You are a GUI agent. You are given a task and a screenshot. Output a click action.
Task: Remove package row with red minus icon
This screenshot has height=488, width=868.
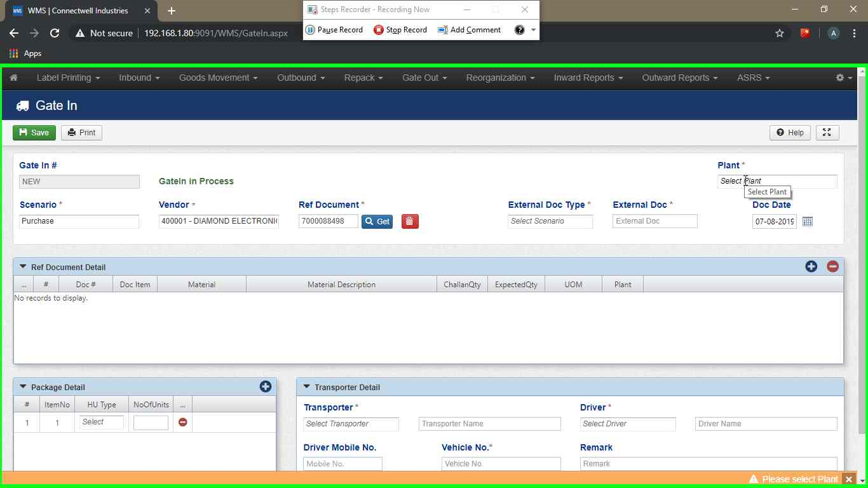(183, 422)
